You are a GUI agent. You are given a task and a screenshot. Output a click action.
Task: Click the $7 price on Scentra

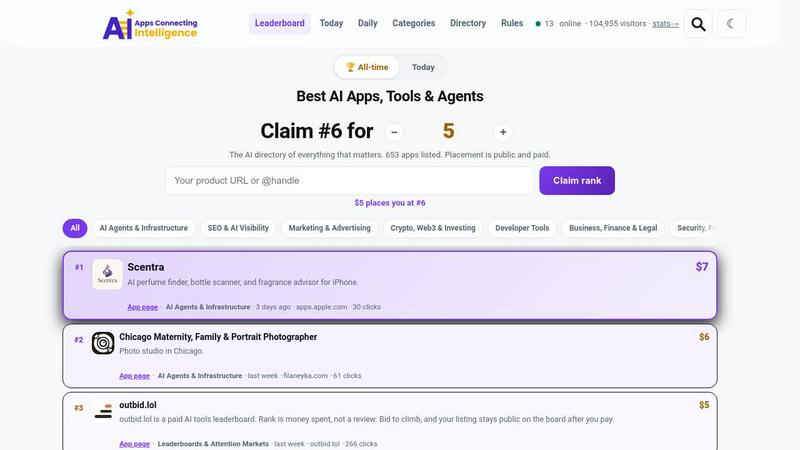click(702, 267)
